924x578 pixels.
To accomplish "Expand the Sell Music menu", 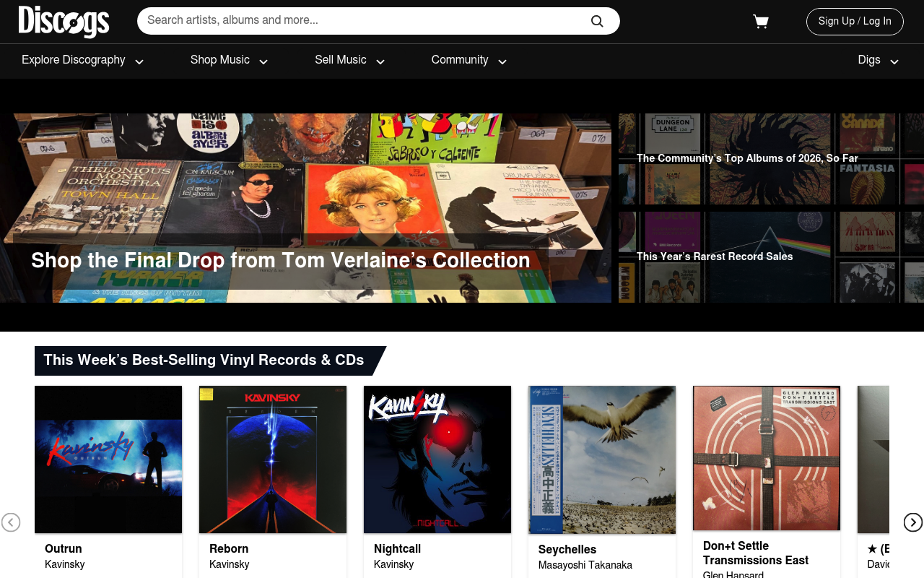I will point(350,61).
